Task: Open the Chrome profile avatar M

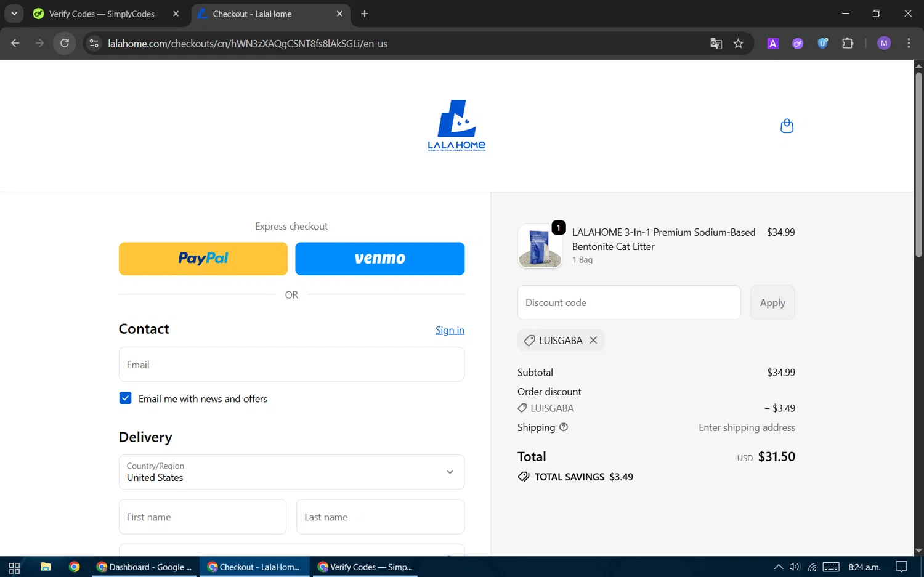Action: (x=884, y=43)
